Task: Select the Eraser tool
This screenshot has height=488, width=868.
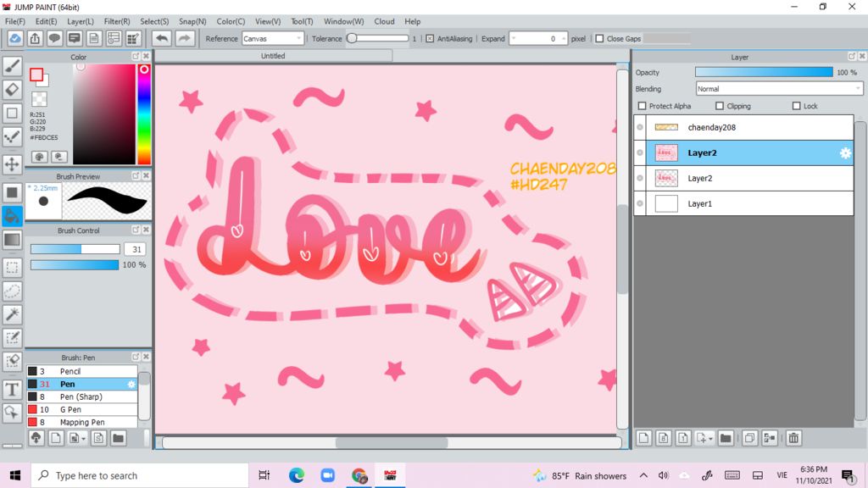Action: pos(12,90)
